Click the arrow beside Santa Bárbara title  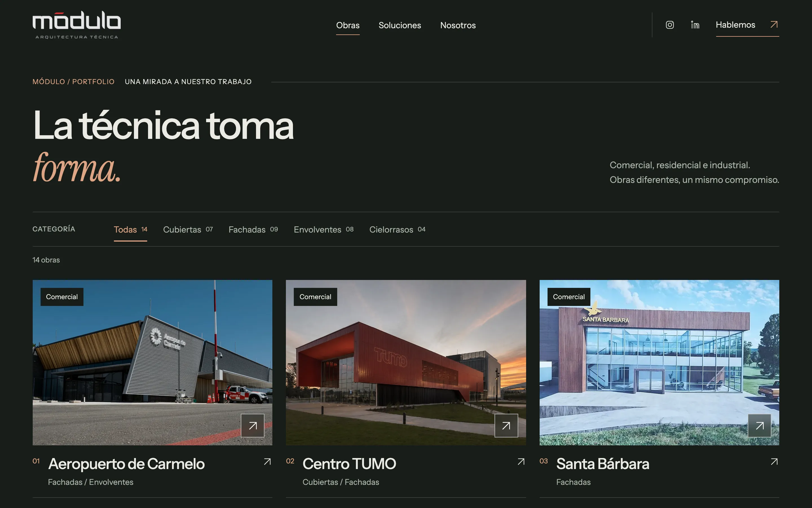775,462
